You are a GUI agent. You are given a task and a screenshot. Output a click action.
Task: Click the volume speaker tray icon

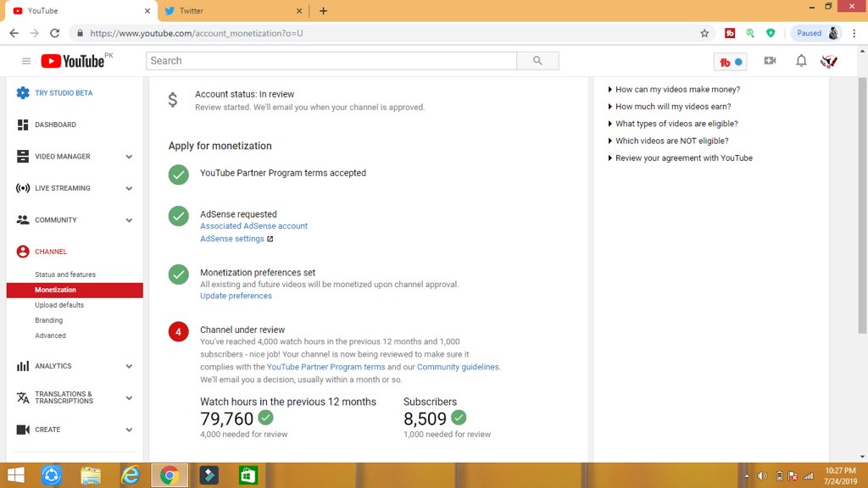pos(762,476)
